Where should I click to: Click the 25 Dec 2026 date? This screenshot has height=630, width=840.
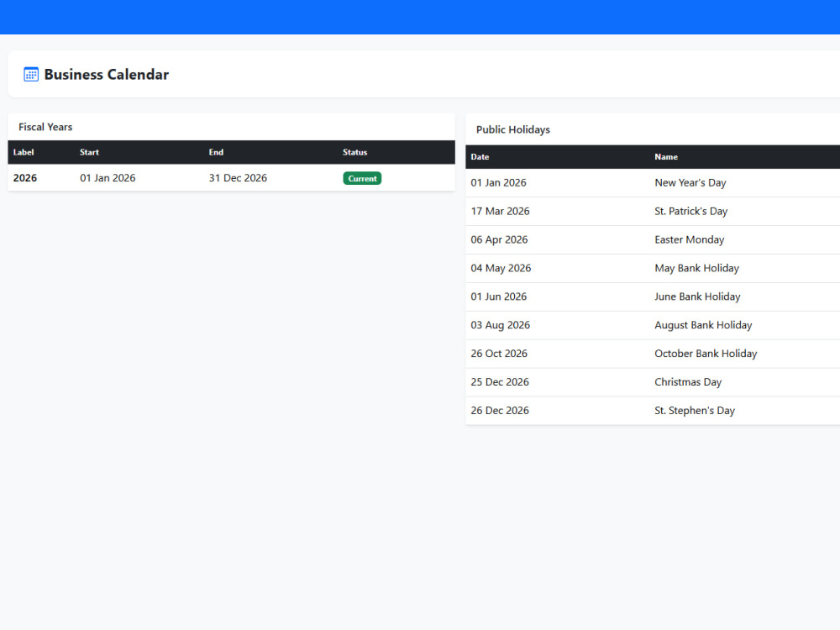pyautogui.click(x=499, y=381)
